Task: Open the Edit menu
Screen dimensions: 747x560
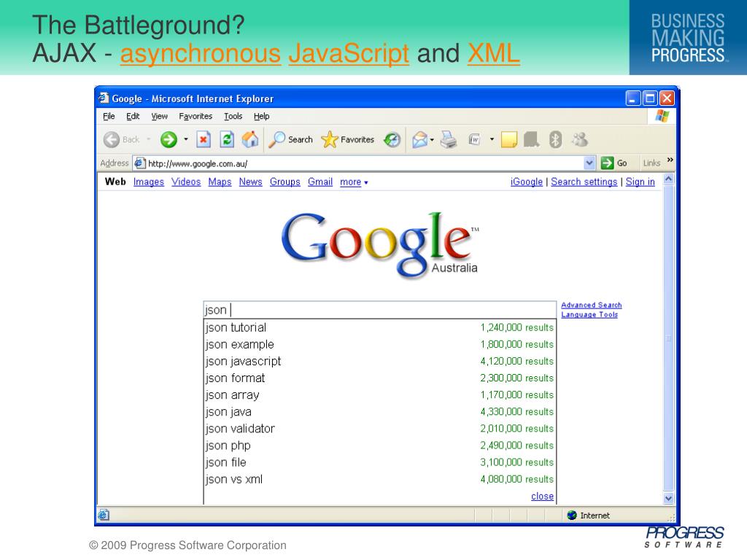Action: [133, 116]
